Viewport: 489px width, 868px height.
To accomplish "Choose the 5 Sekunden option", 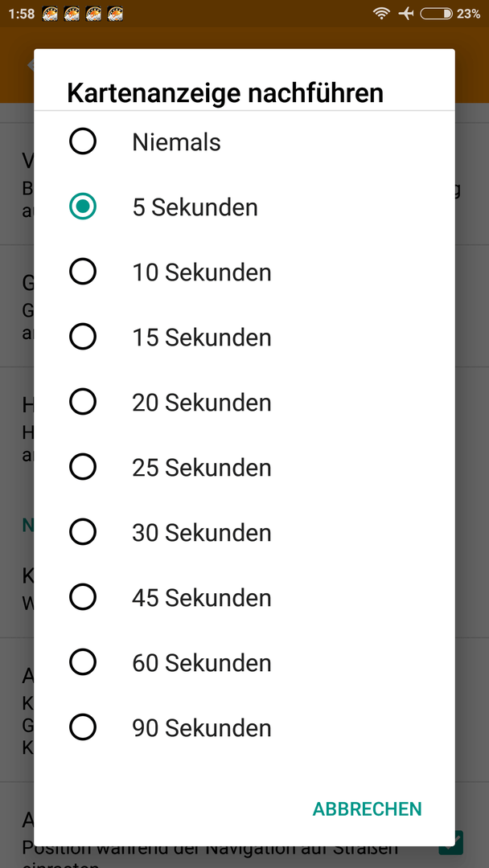I will click(x=244, y=207).
